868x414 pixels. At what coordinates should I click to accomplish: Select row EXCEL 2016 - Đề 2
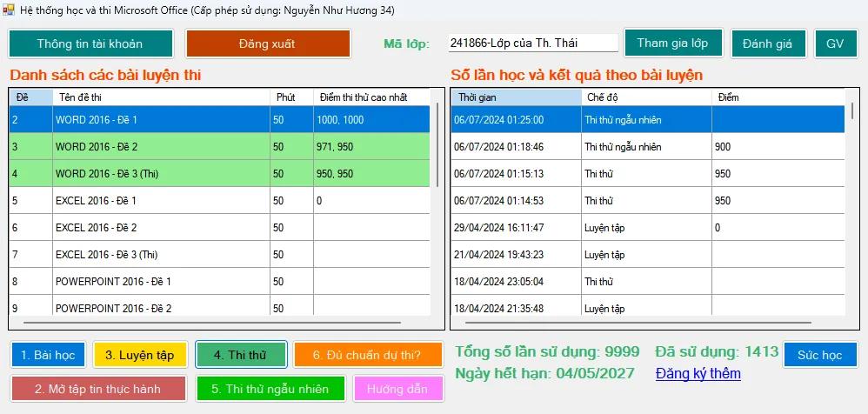point(219,228)
